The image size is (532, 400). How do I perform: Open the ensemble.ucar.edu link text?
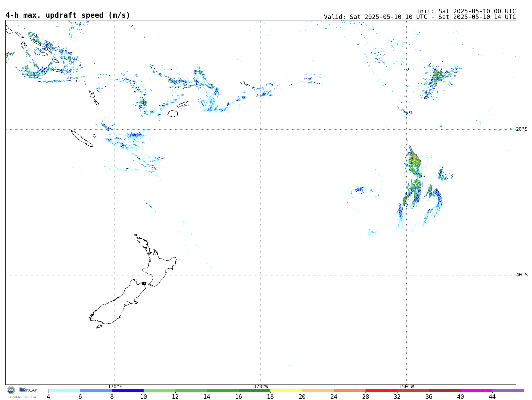click(x=22, y=397)
